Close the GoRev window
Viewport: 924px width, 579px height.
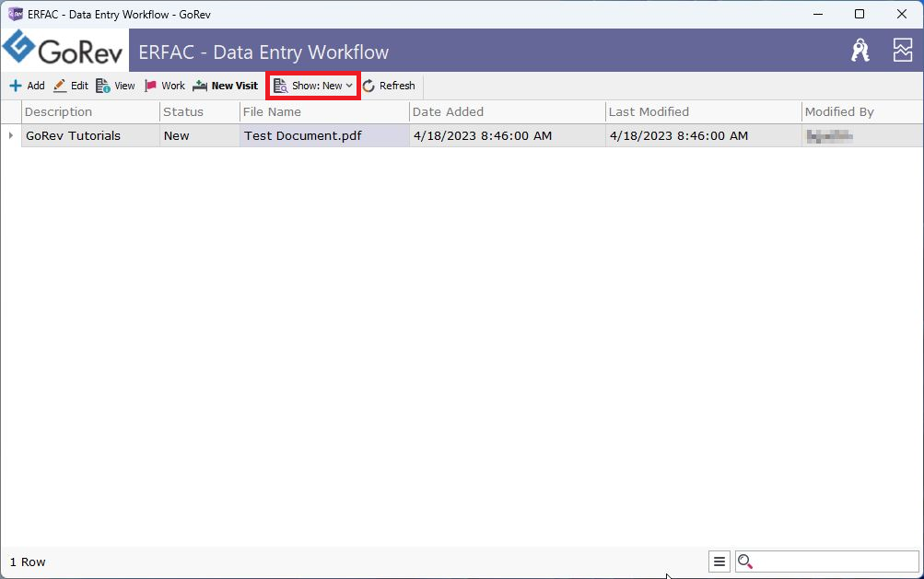tap(902, 14)
